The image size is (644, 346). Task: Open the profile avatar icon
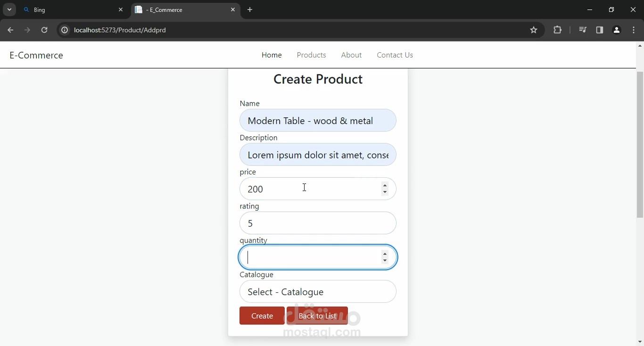click(x=617, y=30)
